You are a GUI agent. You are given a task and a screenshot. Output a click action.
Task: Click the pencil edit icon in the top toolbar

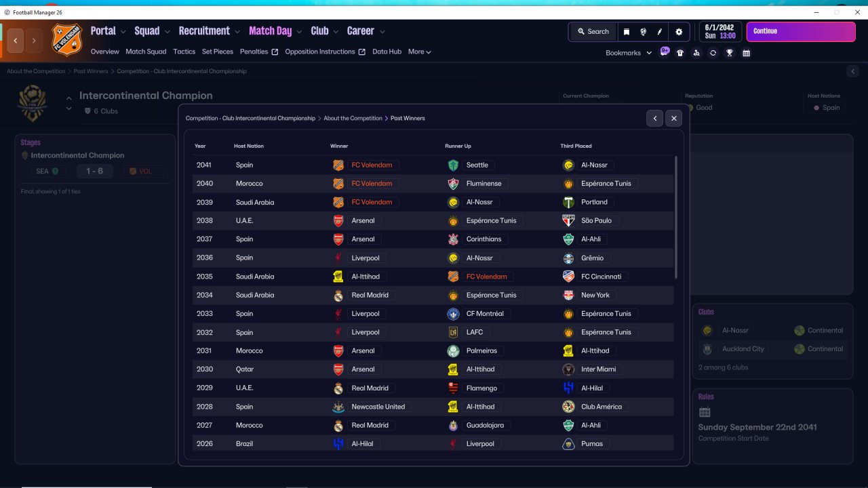[660, 32]
